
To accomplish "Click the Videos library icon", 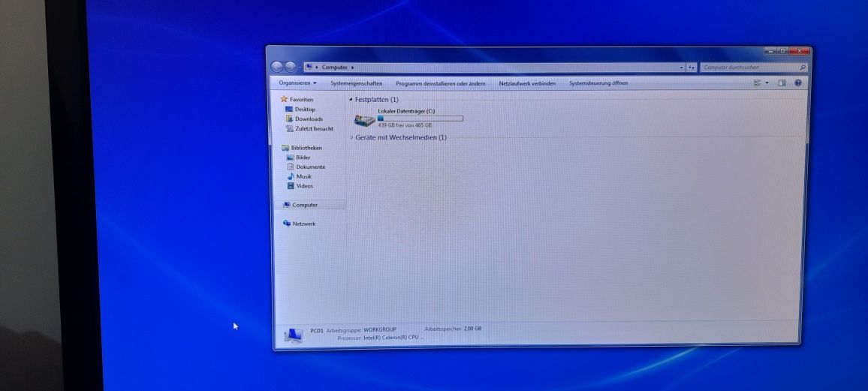I will pos(291,186).
